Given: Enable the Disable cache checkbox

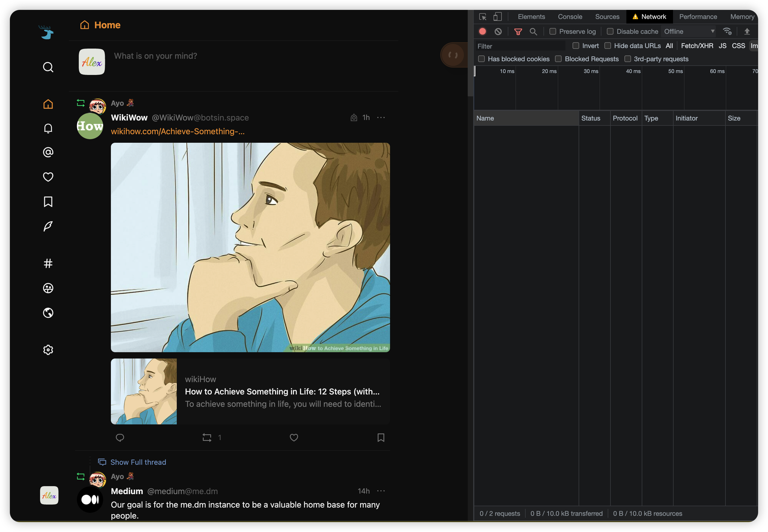Looking at the screenshot, I should tap(610, 31).
